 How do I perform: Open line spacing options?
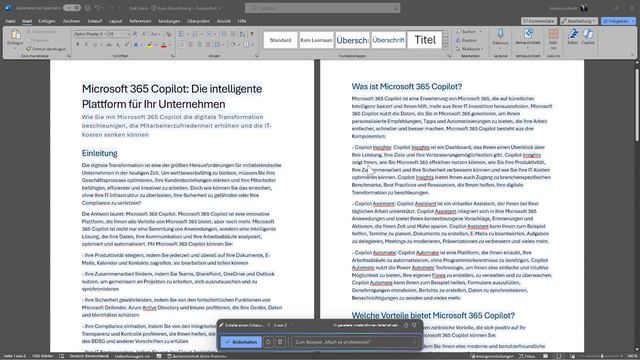pos(218,45)
